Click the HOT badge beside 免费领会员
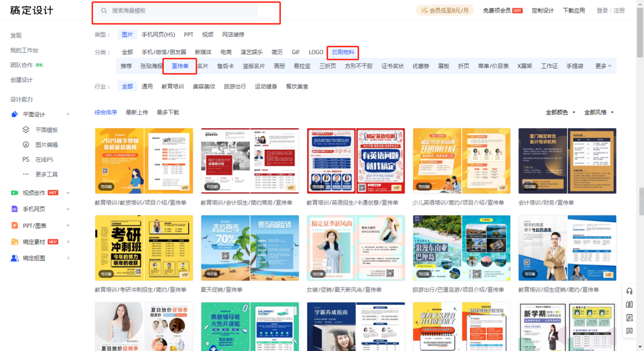This screenshot has height=351, width=644. click(517, 11)
